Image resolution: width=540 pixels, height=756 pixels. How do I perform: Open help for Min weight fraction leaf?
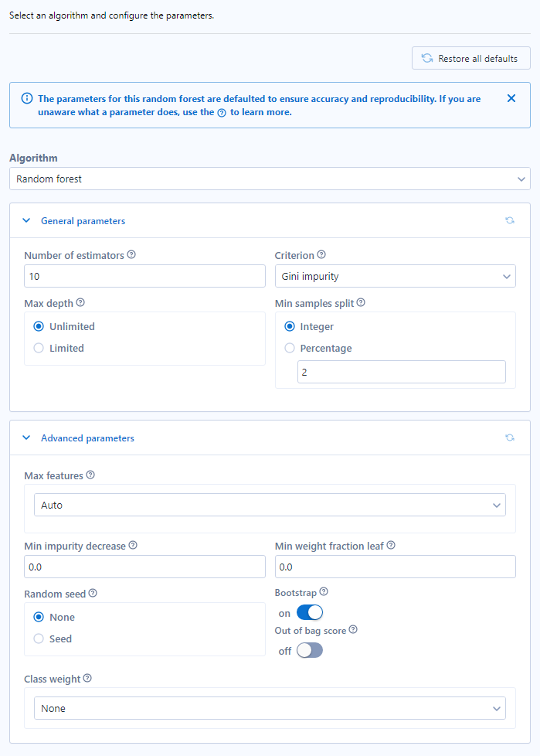(391, 545)
